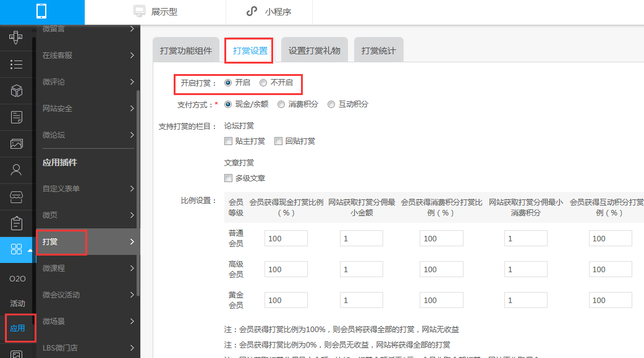
Task: Expand the 打赏 menu chevron
Action: click(132, 241)
